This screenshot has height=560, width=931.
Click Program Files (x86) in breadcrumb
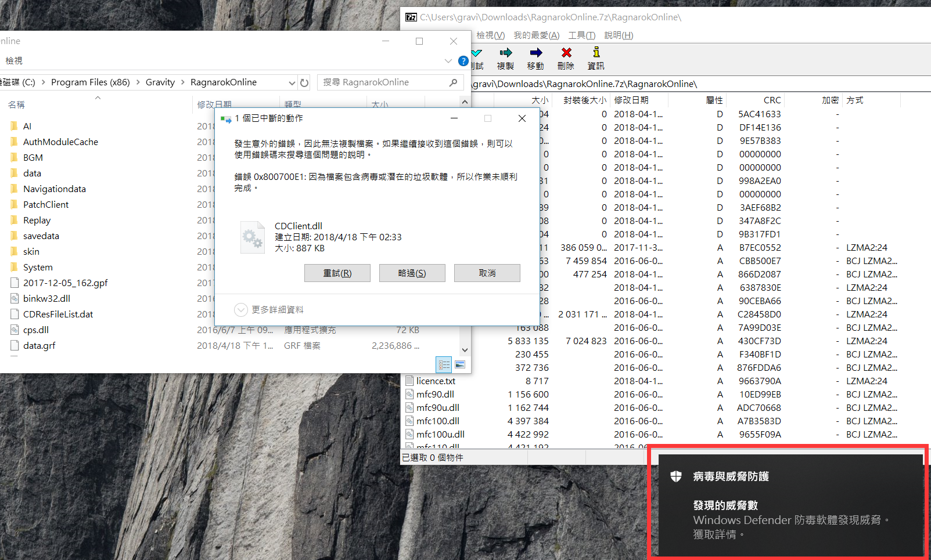91,82
